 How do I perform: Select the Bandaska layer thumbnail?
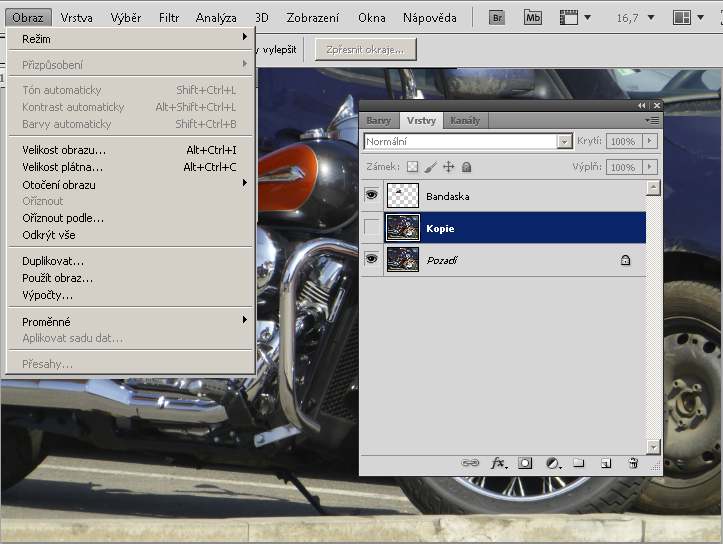[402, 197]
